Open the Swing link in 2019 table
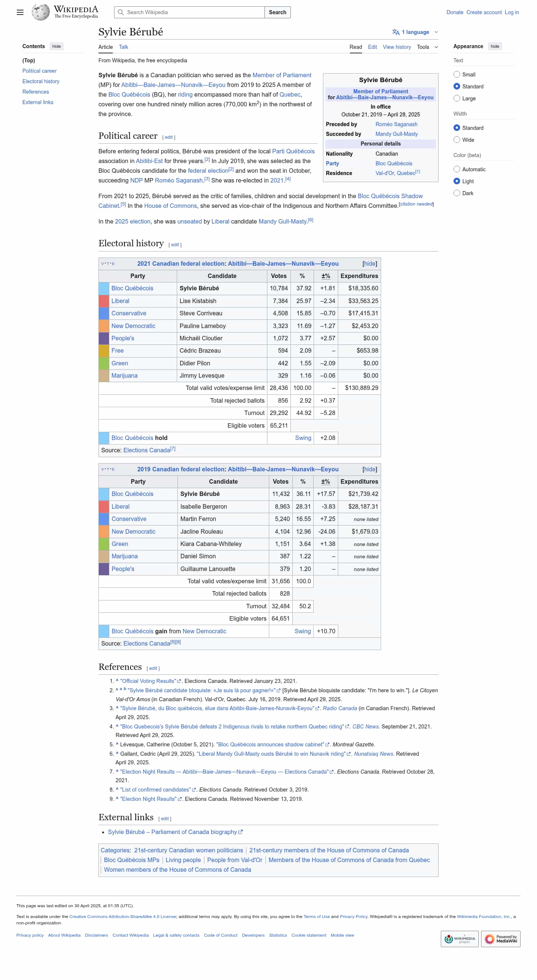This screenshot has height=980, width=537. (302, 631)
